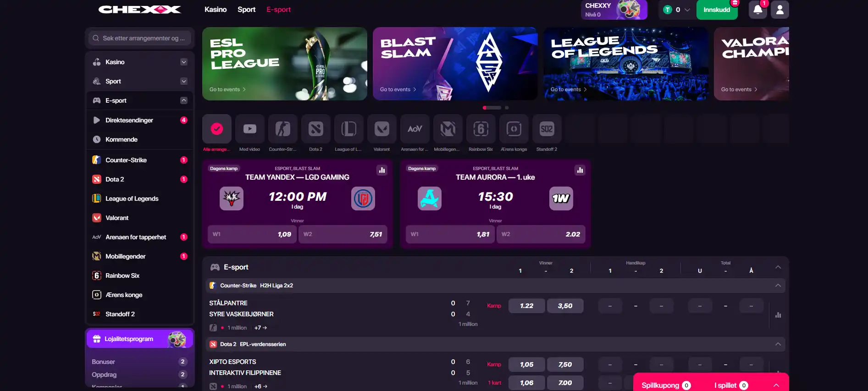This screenshot has width=868, height=391.
Task: Show statistics for Team Aurora match
Action: 580,170
